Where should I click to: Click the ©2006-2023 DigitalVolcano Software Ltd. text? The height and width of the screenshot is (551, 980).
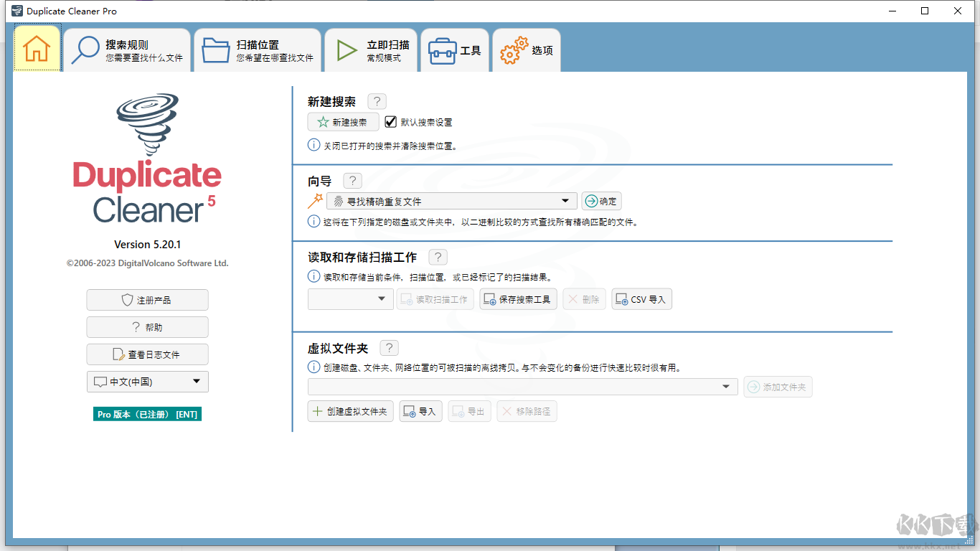[x=148, y=263]
